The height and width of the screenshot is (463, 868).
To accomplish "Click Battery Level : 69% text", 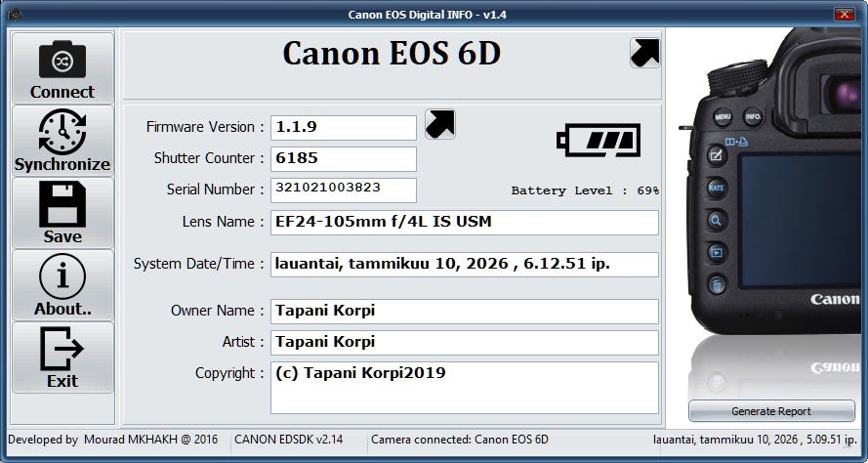I will [x=585, y=190].
